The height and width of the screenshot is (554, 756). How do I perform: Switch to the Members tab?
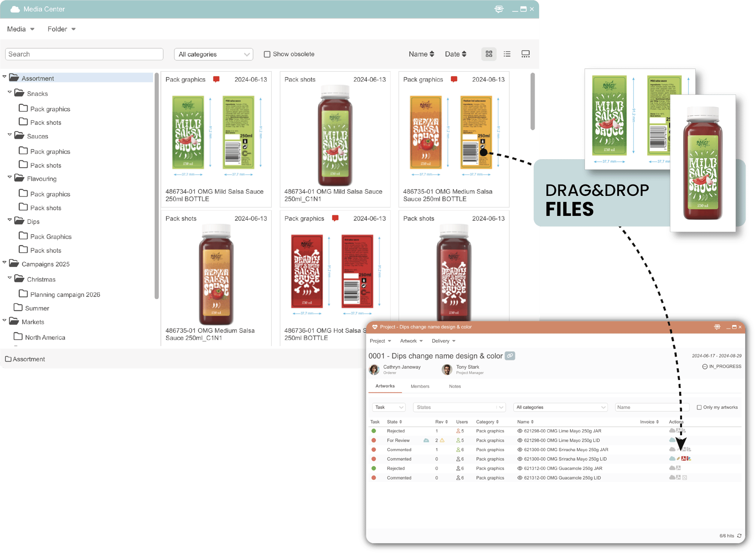pos(420,386)
